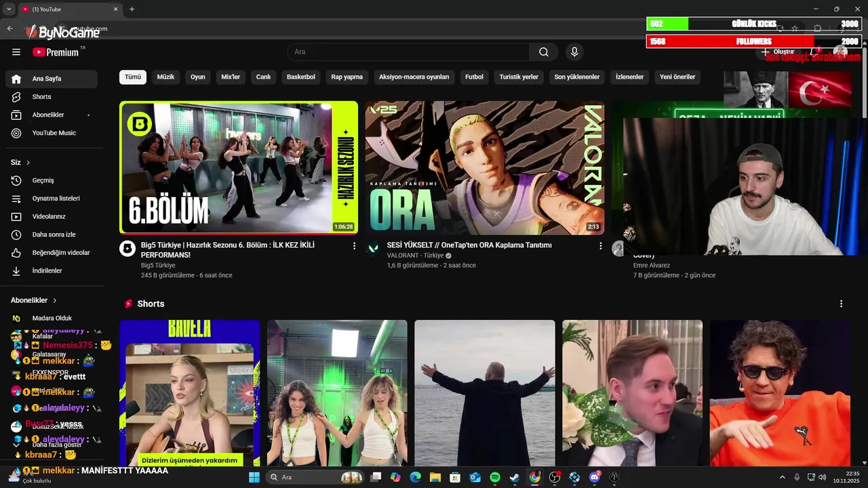Open Daha sonra izle list

coord(52,235)
